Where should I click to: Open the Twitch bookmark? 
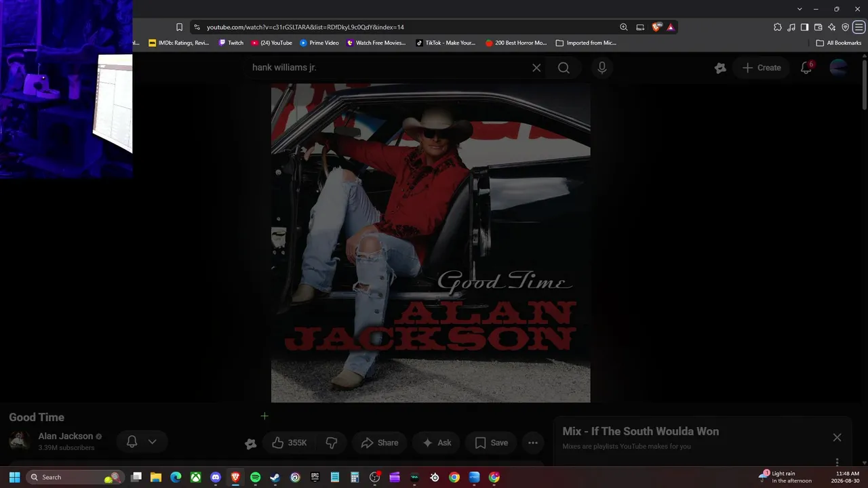point(231,43)
